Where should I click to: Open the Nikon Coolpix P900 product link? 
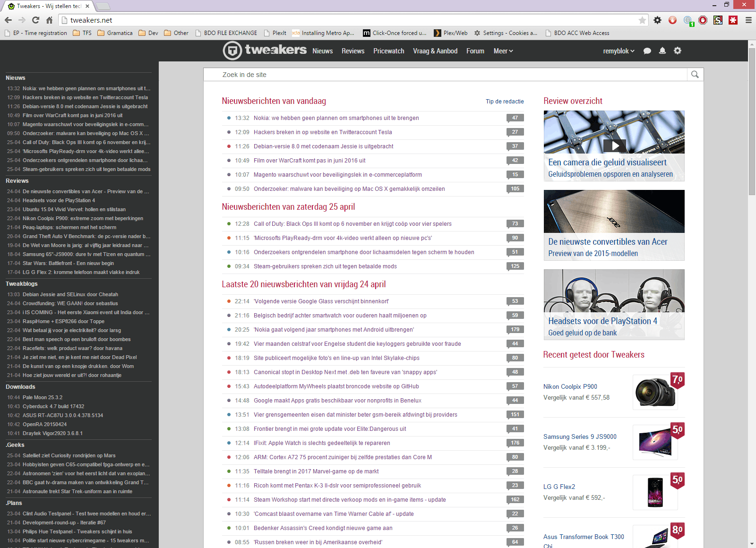(570, 386)
